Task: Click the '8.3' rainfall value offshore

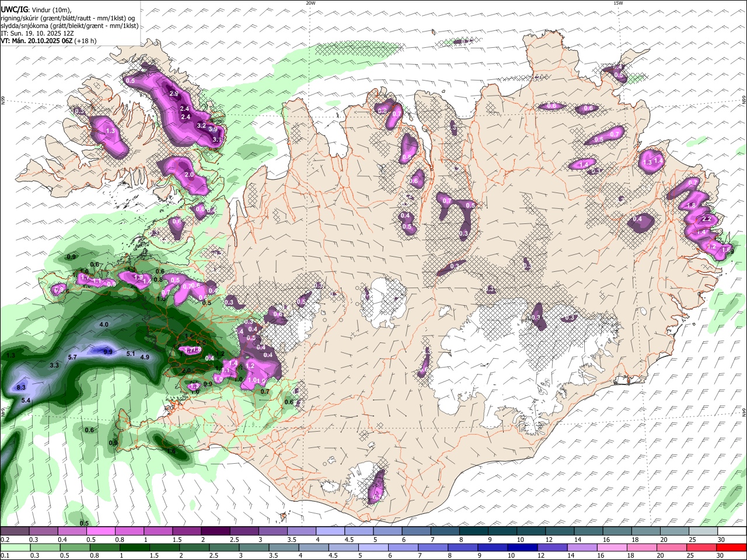Action: [22, 387]
